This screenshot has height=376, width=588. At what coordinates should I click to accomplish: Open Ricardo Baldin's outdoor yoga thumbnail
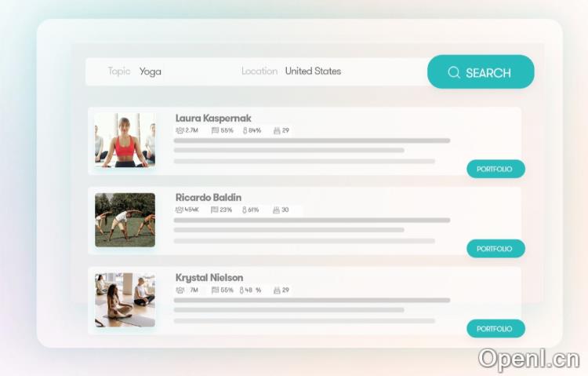[125, 220]
